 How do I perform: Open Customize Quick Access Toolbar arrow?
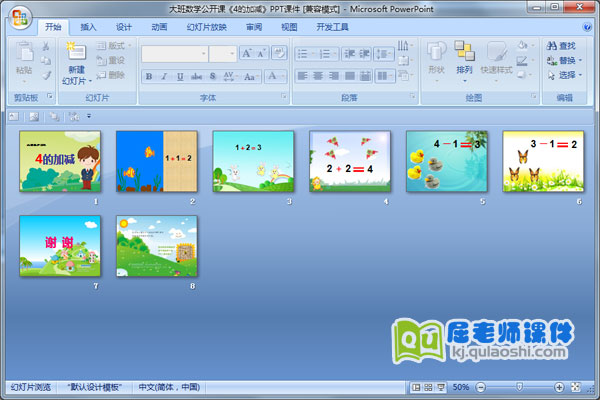[89, 116]
